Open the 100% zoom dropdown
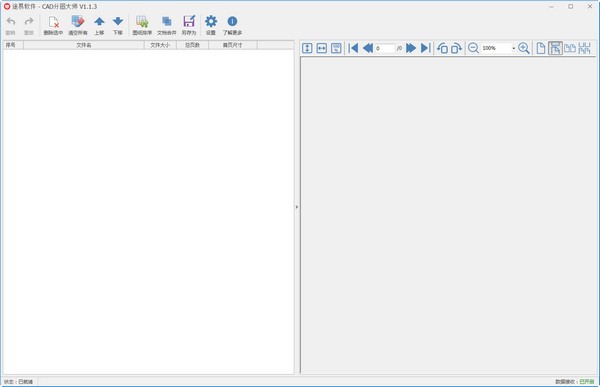600x387 pixels. point(514,48)
